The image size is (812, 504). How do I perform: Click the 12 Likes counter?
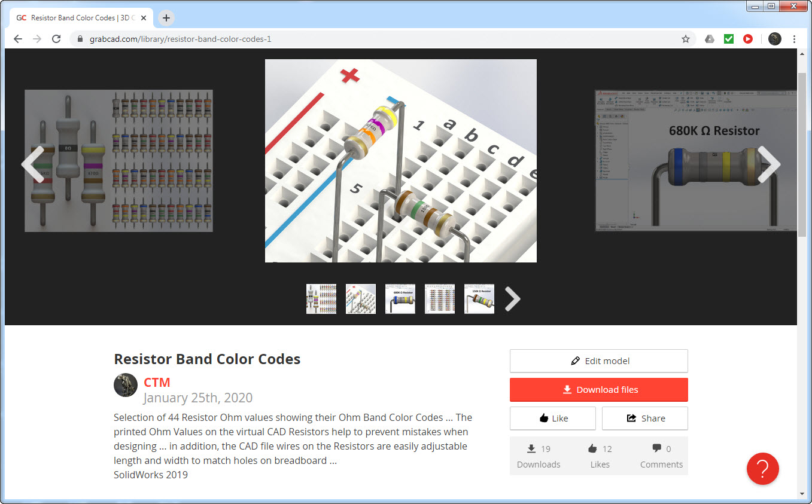click(x=600, y=456)
